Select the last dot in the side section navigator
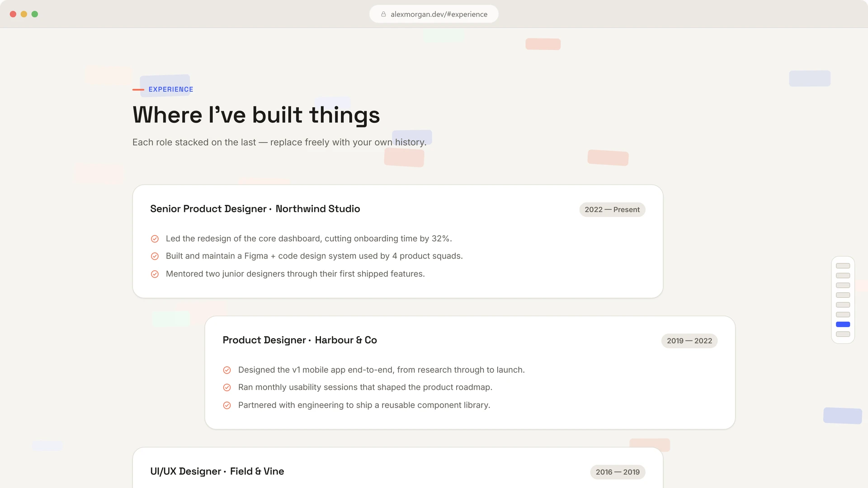868x488 pixels. tap(843, 334)
